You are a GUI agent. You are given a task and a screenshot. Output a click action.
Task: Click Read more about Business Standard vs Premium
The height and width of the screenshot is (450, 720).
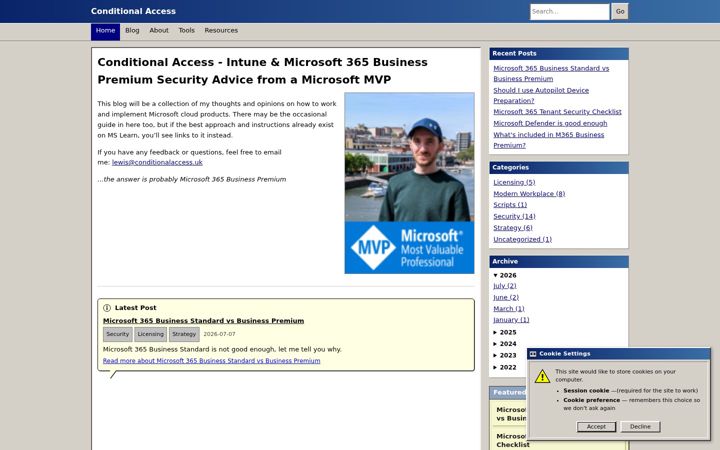click(x=211, y=361)
